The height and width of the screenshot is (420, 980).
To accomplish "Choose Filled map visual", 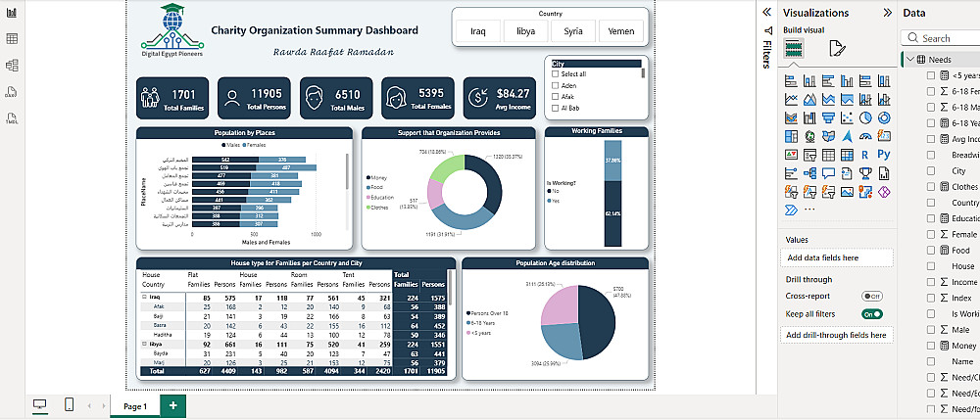I will pos(828,136).
